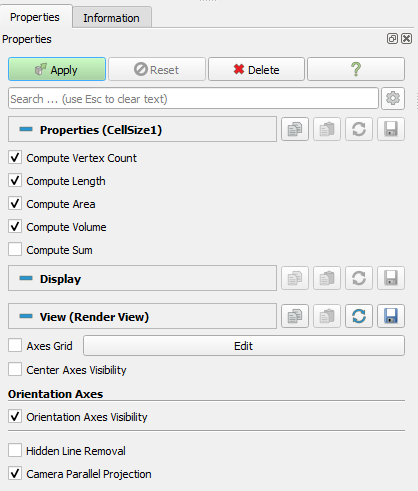Paste properties into the CellSize1 section
Image resolution: width=418 pixels, height=491 pixels.
(327, 129)
